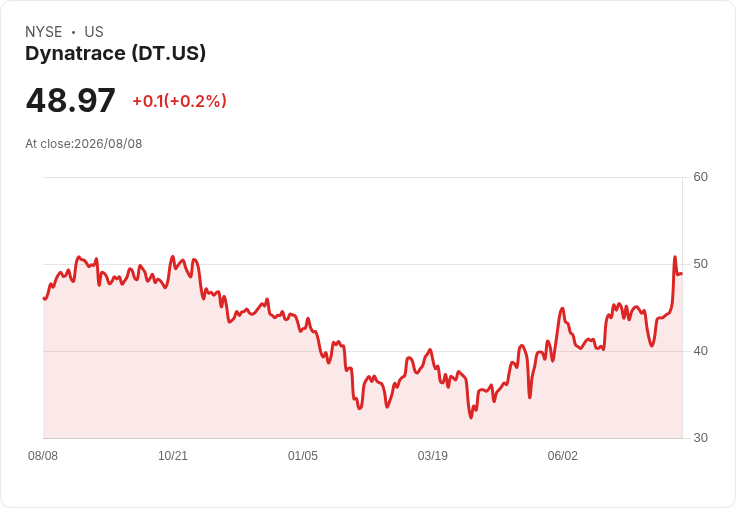Viewport: 736px width, 508px height.
Task: Click the latest price spike near chart end
Action: 675,257
